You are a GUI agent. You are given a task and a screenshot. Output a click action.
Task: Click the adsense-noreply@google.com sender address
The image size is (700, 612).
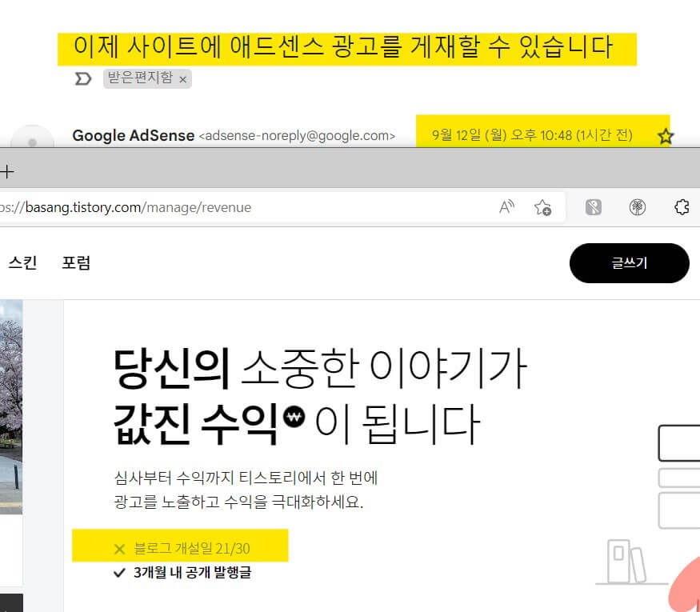click(297, 136)
